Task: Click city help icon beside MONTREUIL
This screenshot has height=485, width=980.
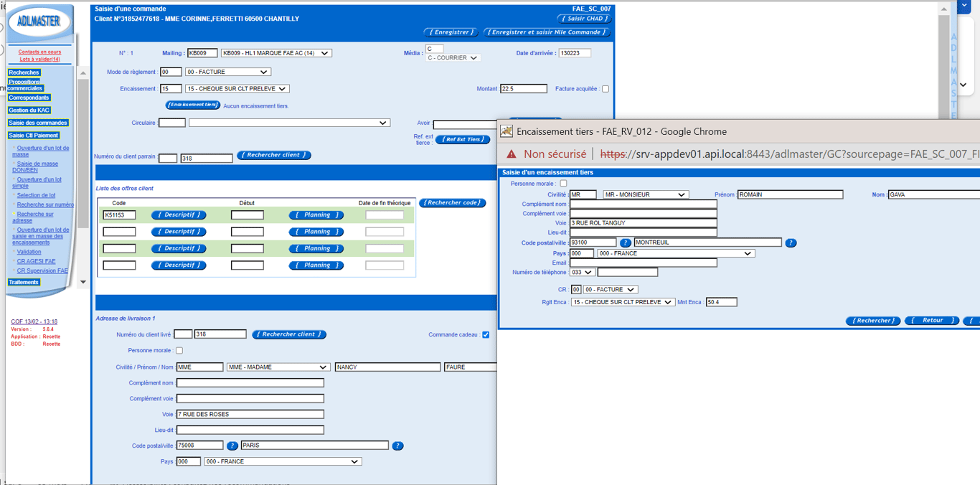Action: pos(791,243)
